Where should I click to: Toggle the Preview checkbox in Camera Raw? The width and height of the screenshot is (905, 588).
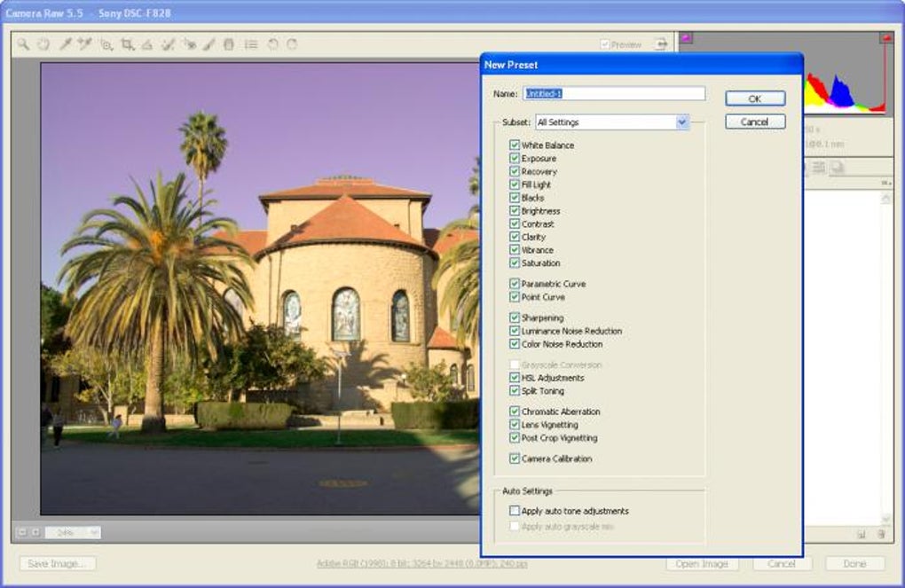604,44
